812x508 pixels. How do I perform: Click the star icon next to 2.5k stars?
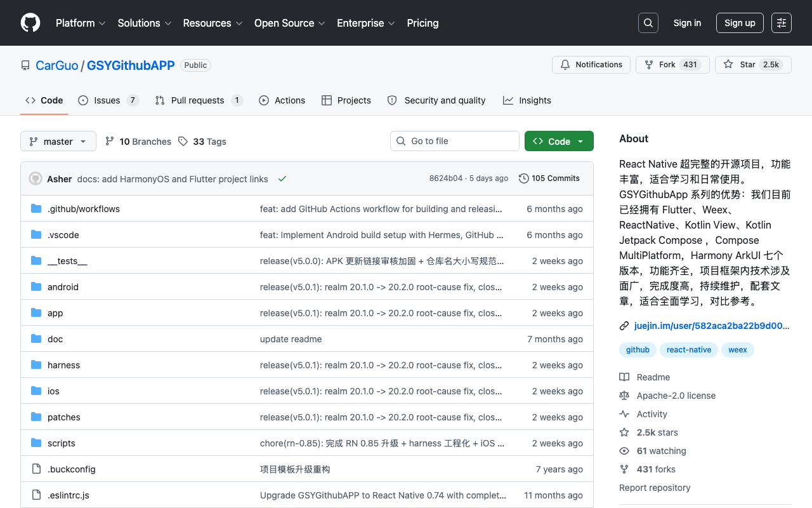tap(624, 432)
